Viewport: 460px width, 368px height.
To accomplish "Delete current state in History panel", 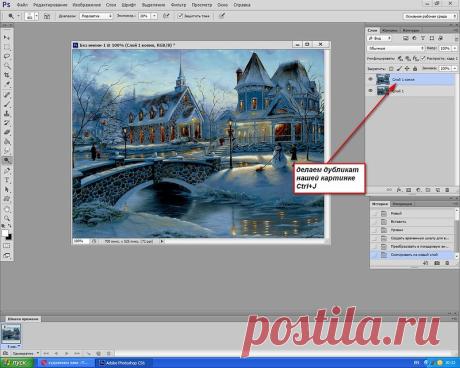I will point(447,263).
